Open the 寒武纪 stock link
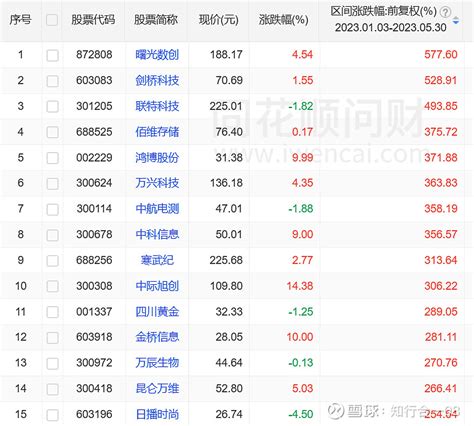This screenshot has width=474, height=426. 157,260
